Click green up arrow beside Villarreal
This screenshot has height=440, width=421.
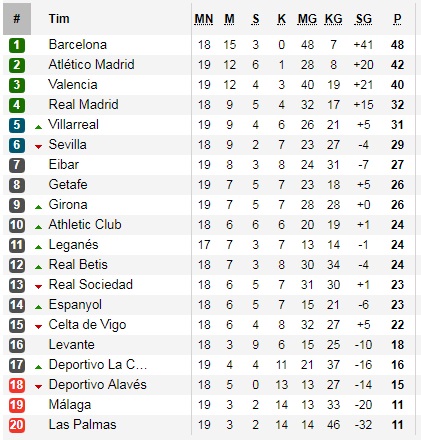[39, 127]
